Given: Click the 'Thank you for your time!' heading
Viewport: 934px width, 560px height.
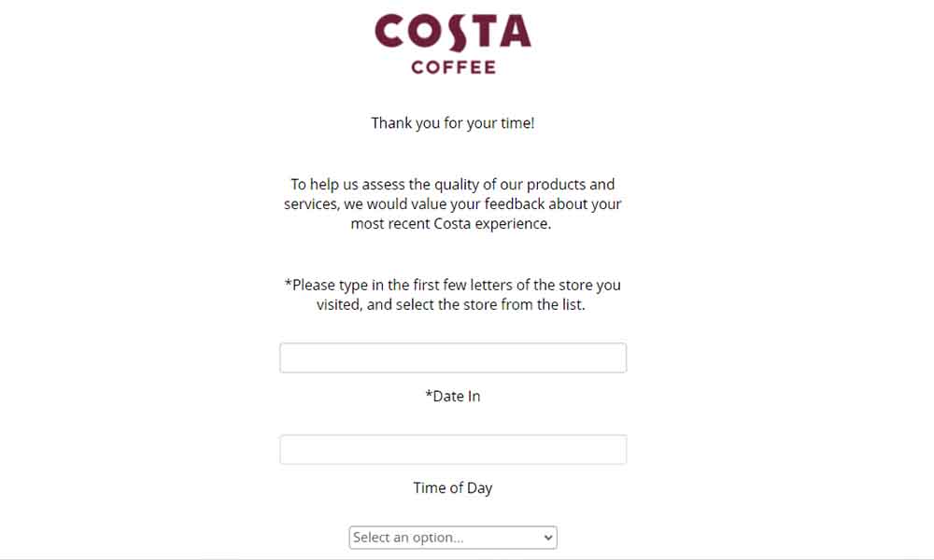Looking at the screenshot, I should coord(453,123).
